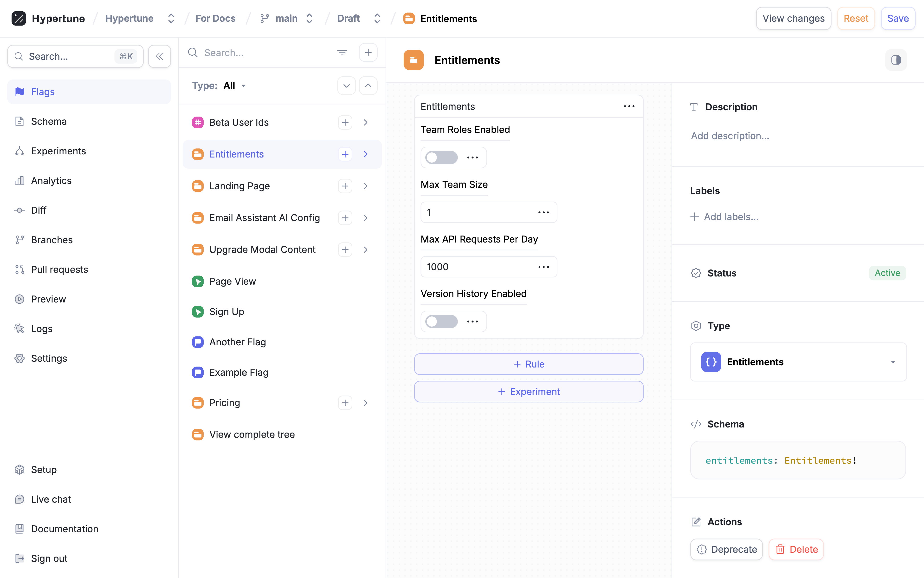Click the Hypertune logo icon
Image resolution: width=924 pixels, height=578 pixels.
[x=19, y=18]
